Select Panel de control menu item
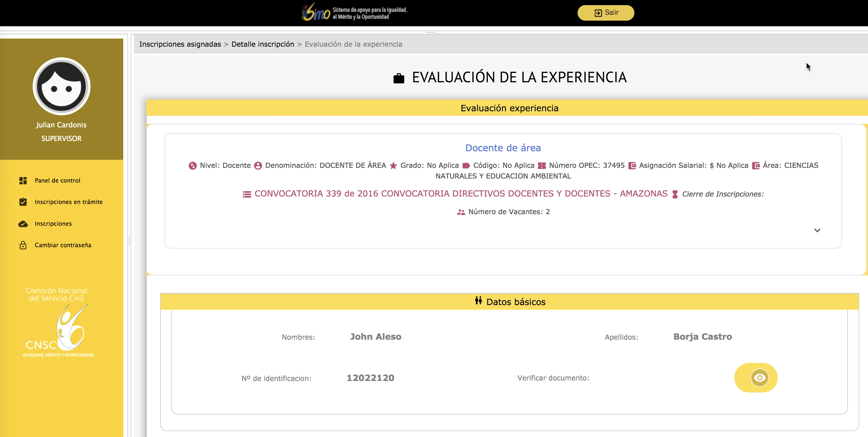 point(57,181)
